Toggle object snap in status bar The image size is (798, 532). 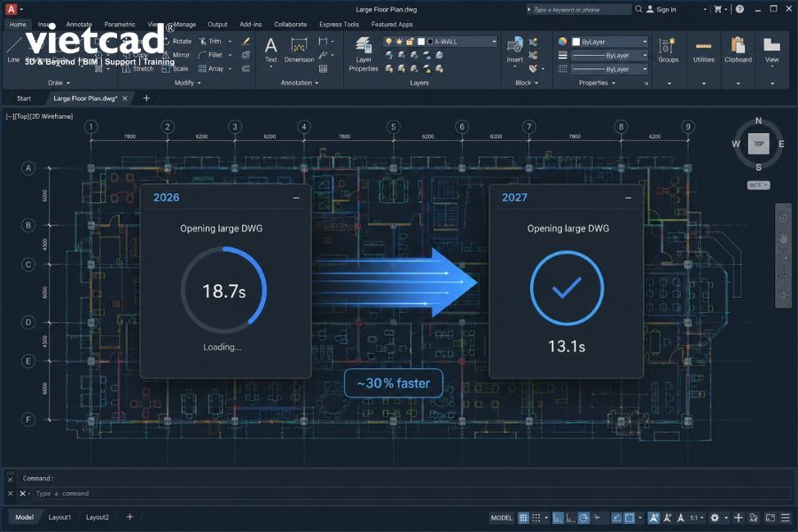629,518
